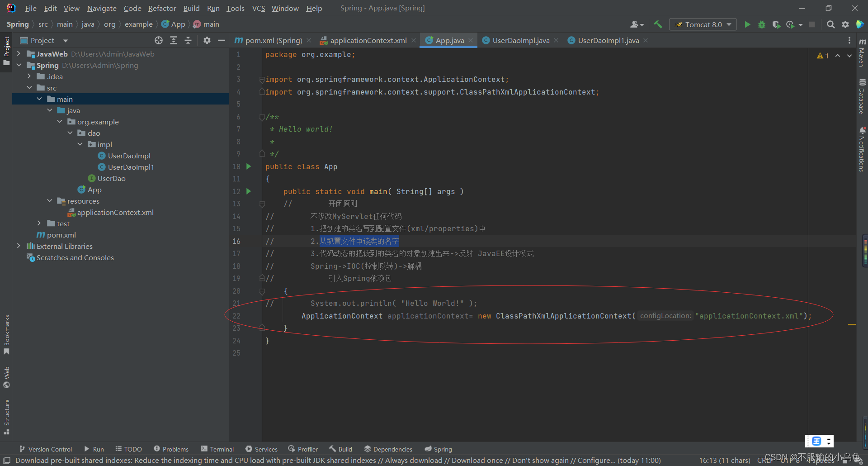Open the user account icon dropdown
Image resolution: width=868 pixels, height=466 pixels.
[x=637, y=24]
